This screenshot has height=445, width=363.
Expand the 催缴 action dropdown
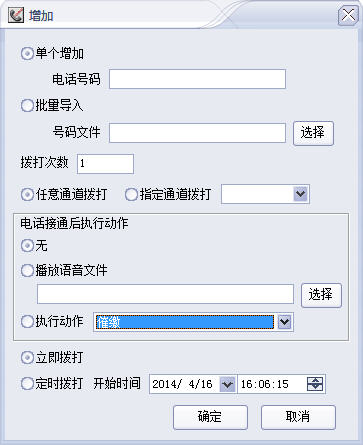(x=284, y=322)
